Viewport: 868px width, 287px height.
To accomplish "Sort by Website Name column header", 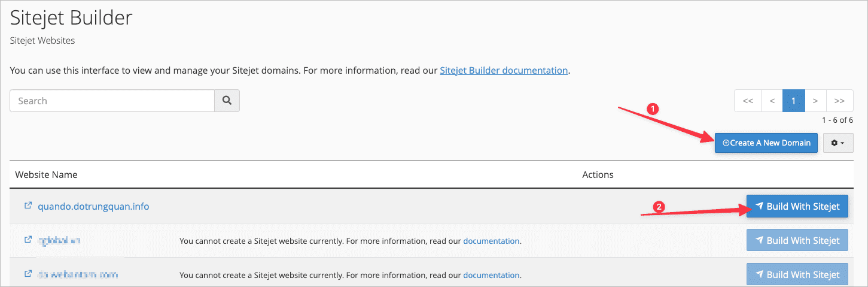I will 46,174.
